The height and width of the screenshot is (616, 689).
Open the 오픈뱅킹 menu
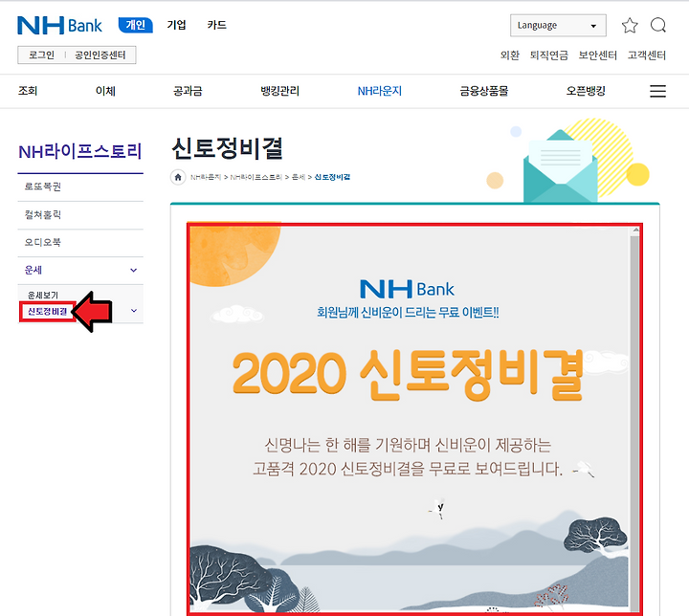(x=586, y=91)
